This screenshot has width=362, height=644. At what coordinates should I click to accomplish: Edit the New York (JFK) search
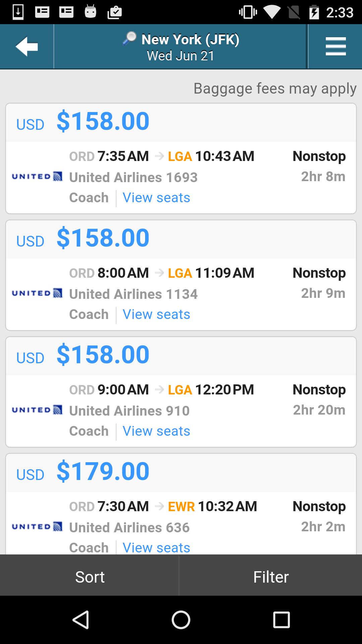click(x=190, y=47)
